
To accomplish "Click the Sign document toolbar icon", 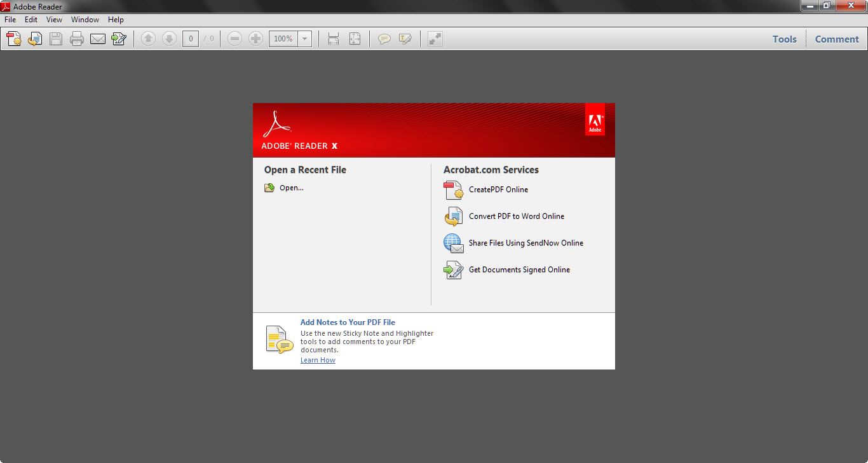I will (119, 39).
